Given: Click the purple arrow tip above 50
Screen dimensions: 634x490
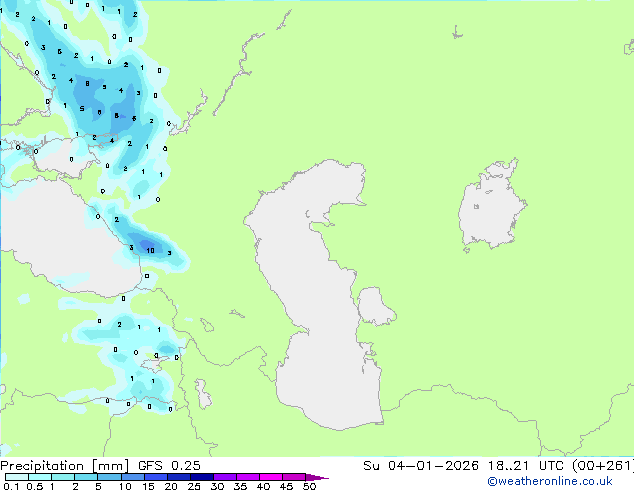Looking at the screenshot, I should [317, 477].
